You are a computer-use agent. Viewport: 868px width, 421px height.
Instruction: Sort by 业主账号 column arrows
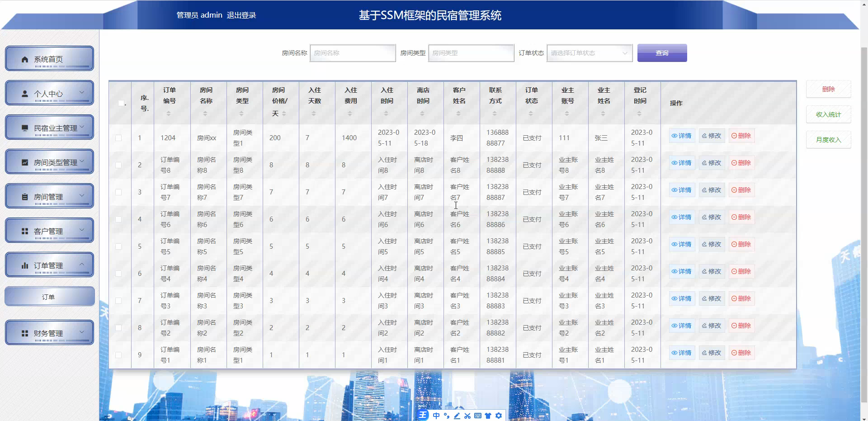tap(566, 114)
